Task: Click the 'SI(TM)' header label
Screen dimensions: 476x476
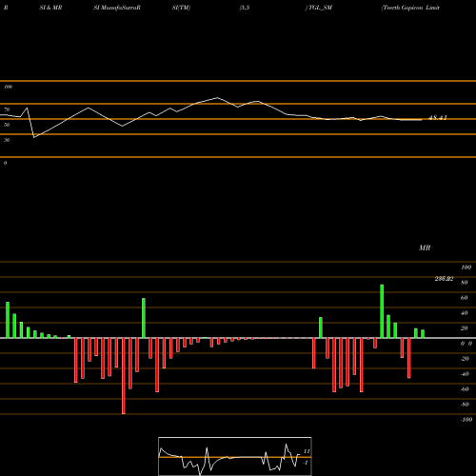Action: pyautogui.click(x=181, y=8)
